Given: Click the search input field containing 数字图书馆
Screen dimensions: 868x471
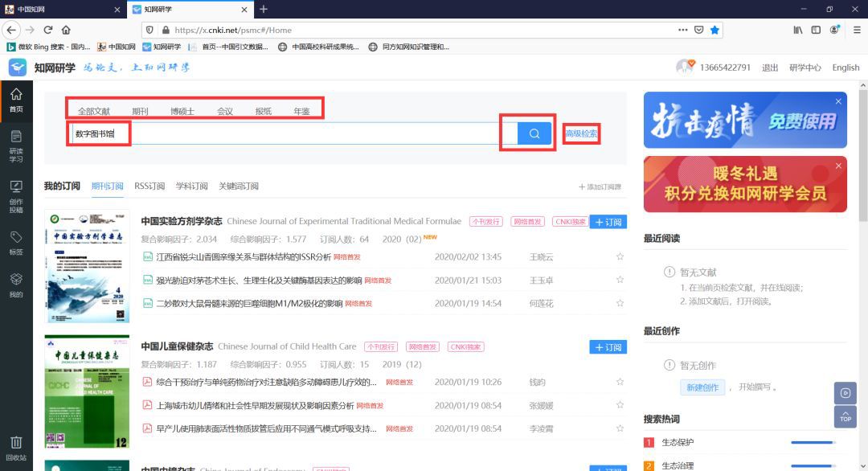Looking at the screenshot, I should (281, 133).
